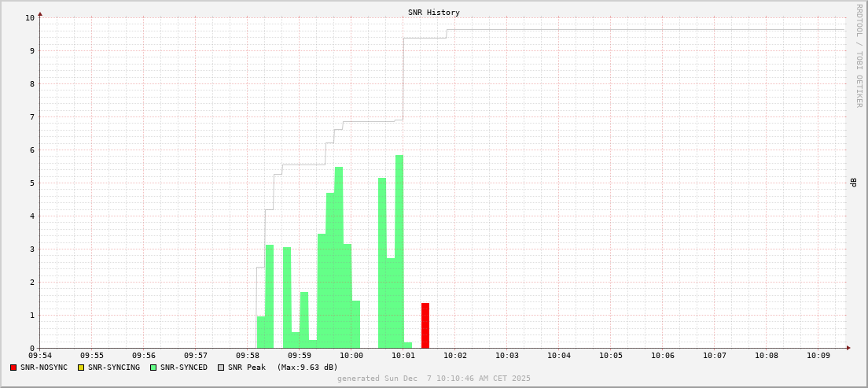The height and width of the screenshot is (388, 868).
Task: Click the 10:09 time axis label
Action: 818,356
